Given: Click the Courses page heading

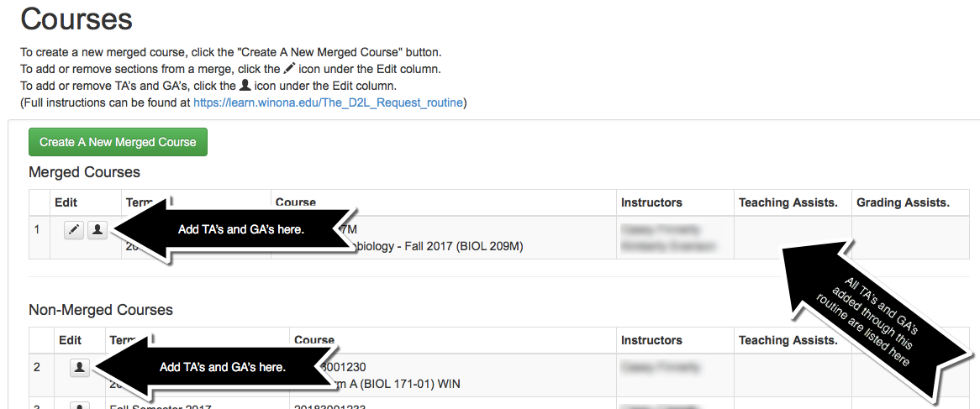Looking at the screenshot, I should pyautogui.click(x=76, y=18).
